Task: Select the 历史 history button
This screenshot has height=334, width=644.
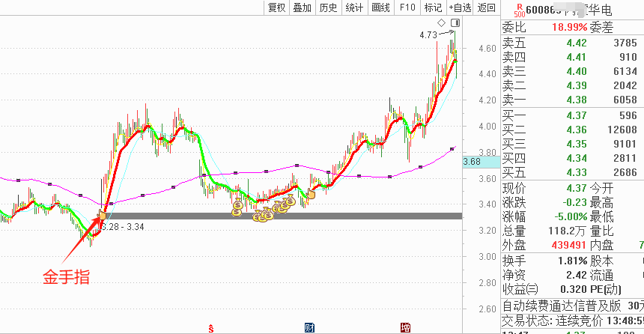Action: [328, 7]
